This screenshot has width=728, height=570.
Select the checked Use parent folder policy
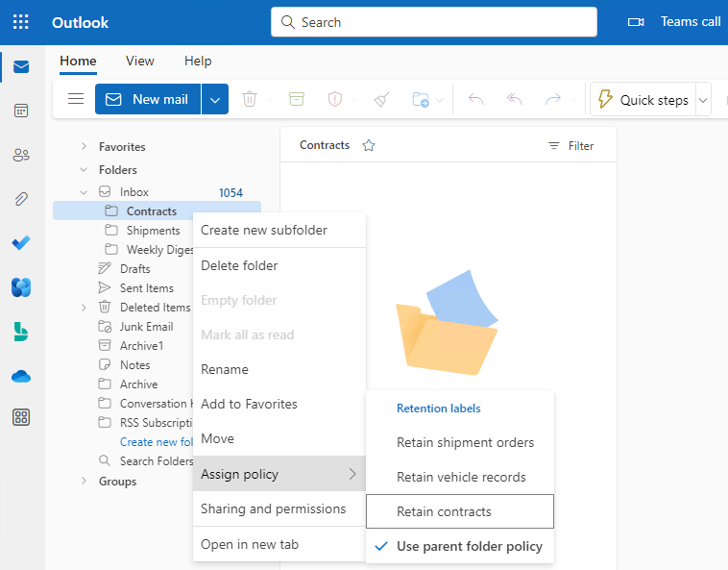click(469, 546)
